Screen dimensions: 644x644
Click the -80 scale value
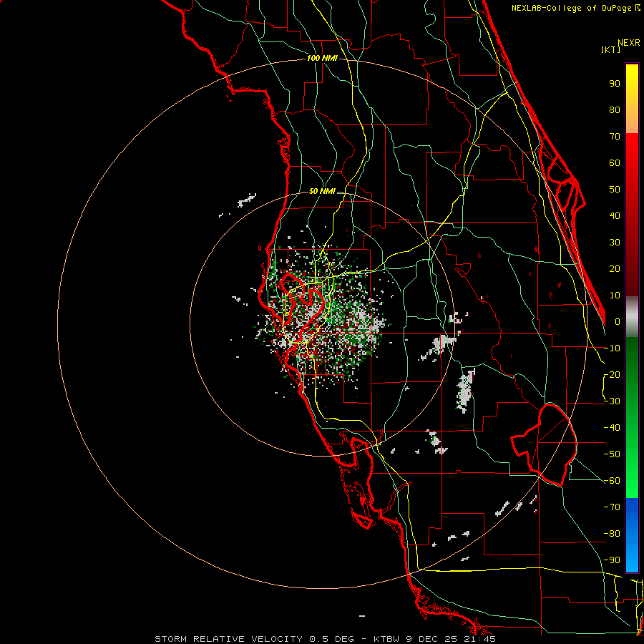[x=612, y=534]
